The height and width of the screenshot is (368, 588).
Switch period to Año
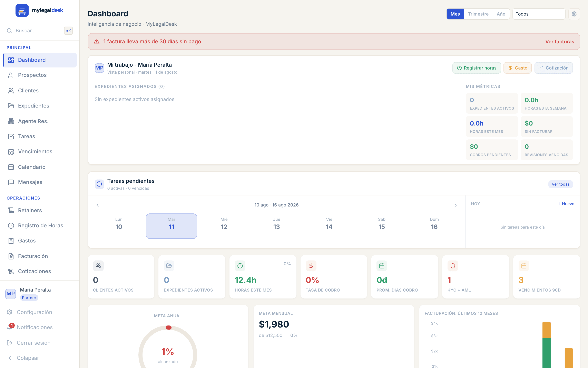tap(501, 14)
